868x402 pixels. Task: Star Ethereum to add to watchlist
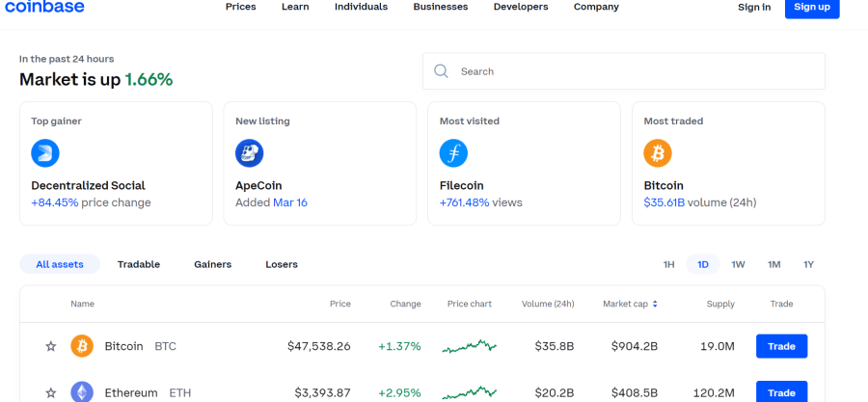point(51,392)
